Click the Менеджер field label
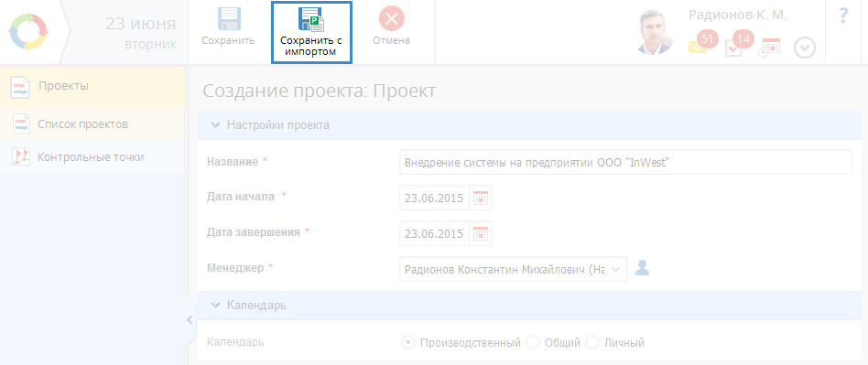The width and height of the screenshot is (868, 365). 236,268
